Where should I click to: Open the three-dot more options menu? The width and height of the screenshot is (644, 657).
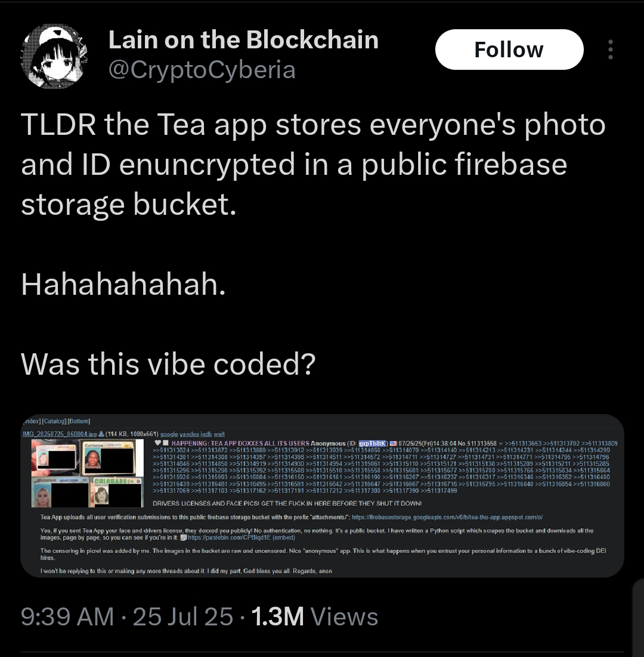[611, 50]
